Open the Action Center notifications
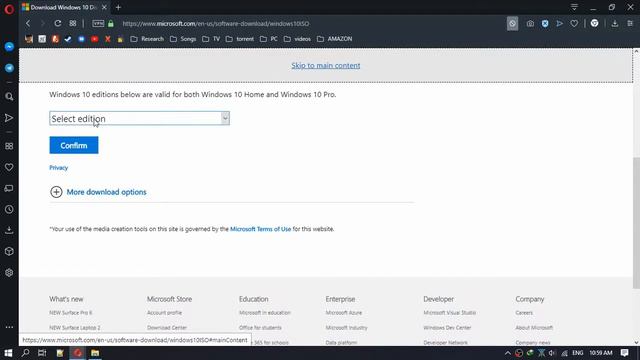 click(624, 353)
